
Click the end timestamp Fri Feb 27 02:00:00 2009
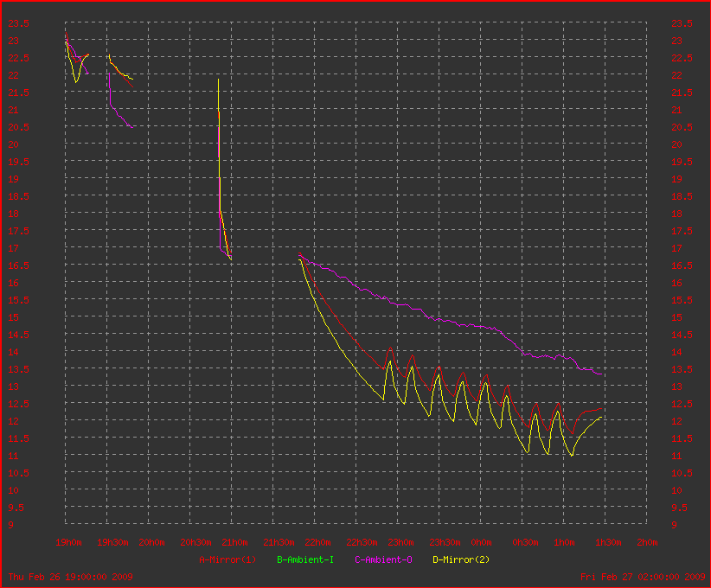[x=643, y=577]
